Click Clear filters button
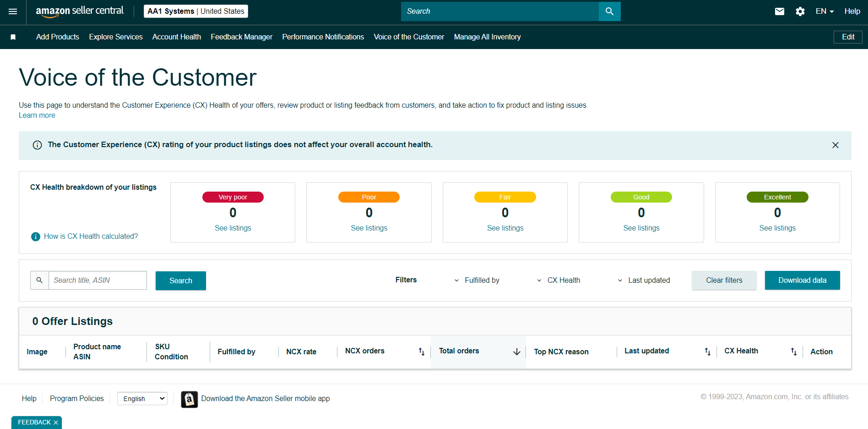This screenshot has width=868, height=429. (x=724, y=280)
